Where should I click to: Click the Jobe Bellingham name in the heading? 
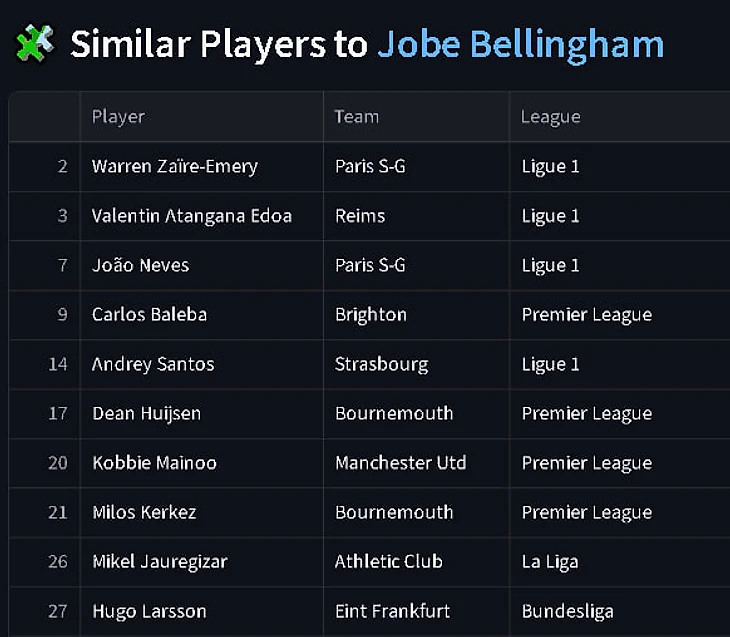[520, 45]
